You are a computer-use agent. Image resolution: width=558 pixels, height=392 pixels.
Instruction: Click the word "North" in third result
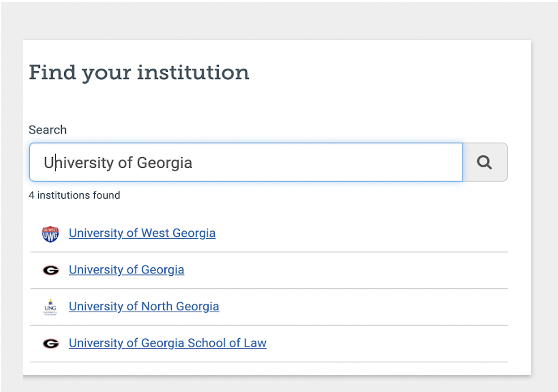click(157, 306)
